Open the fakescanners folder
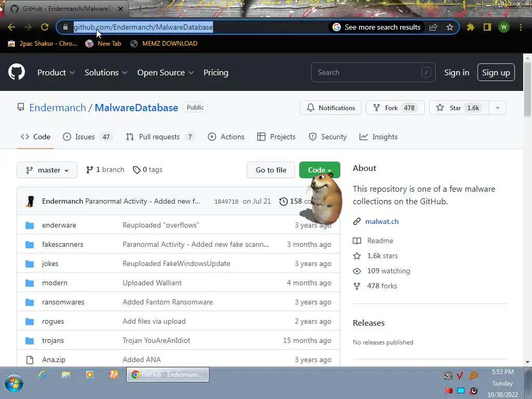This screenshot has width=532, height=399. point(62,244)
